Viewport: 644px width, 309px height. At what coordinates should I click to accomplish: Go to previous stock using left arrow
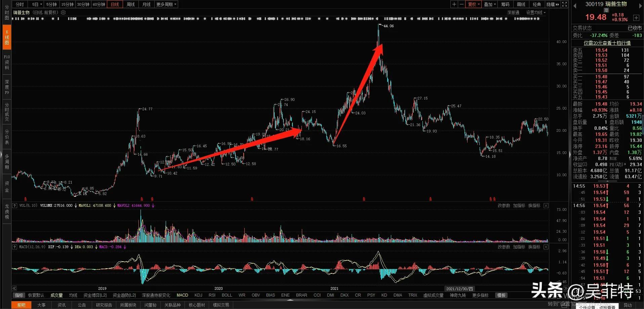(x=574, y=6)
